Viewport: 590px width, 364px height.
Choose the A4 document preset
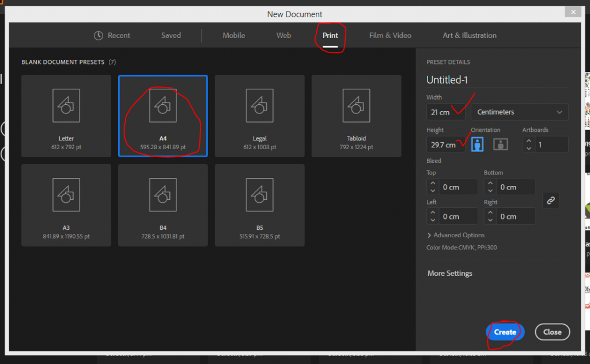163,116
